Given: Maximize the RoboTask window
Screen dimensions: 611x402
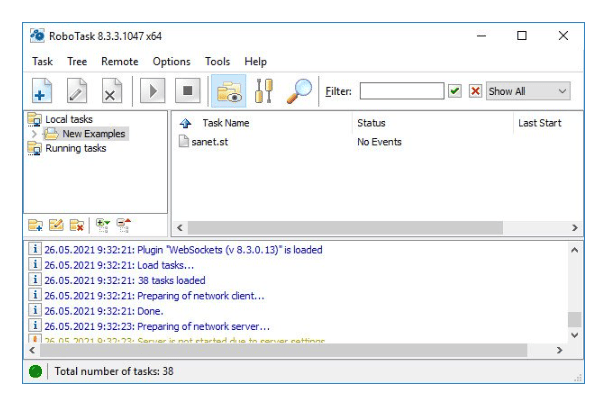Looking at the screenshot, I should pos(522,36).
